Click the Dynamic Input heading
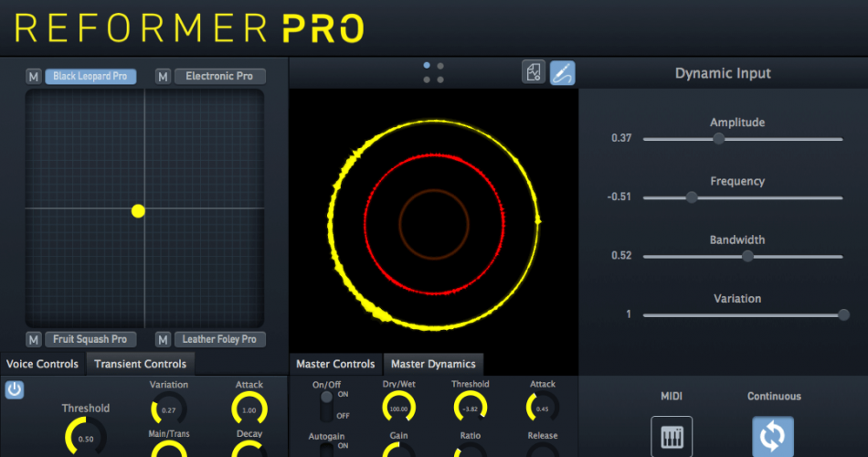The width and height of the screenshot is (868, 457). coord(723,73)
